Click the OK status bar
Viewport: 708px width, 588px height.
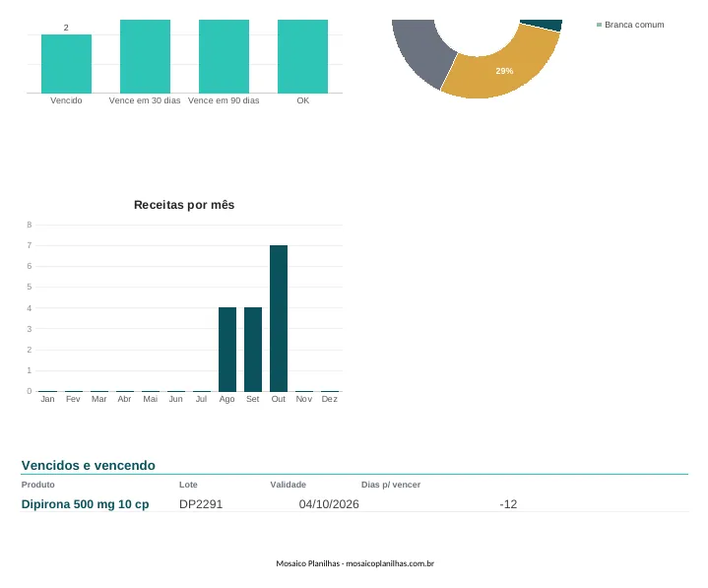[x=302, y=56]
